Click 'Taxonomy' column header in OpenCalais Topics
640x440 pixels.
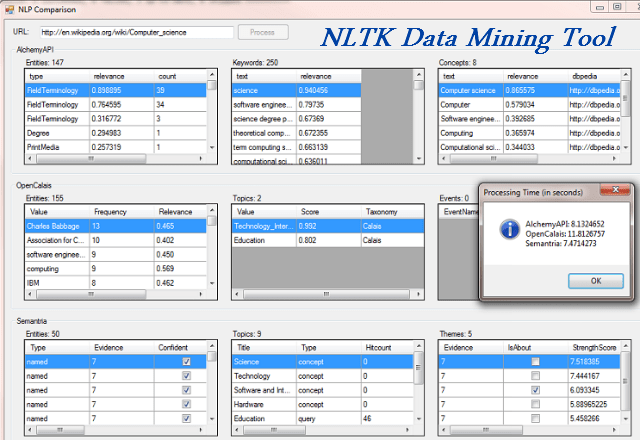(392, 212)
